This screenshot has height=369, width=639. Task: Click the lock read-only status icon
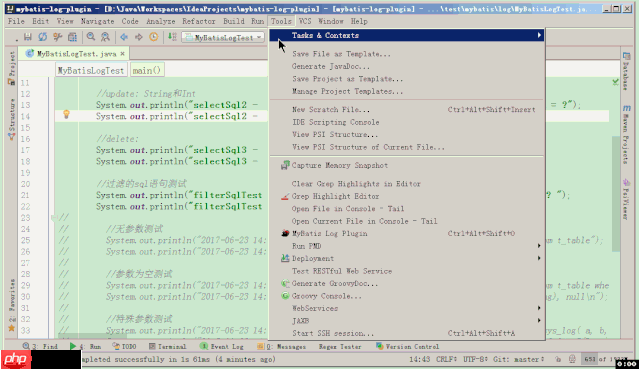coord(557,359)
